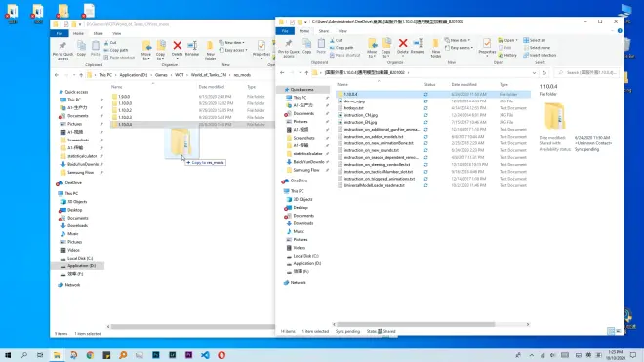
Task: Click Back arrow in right window navigation
Action: pos(282,73)
